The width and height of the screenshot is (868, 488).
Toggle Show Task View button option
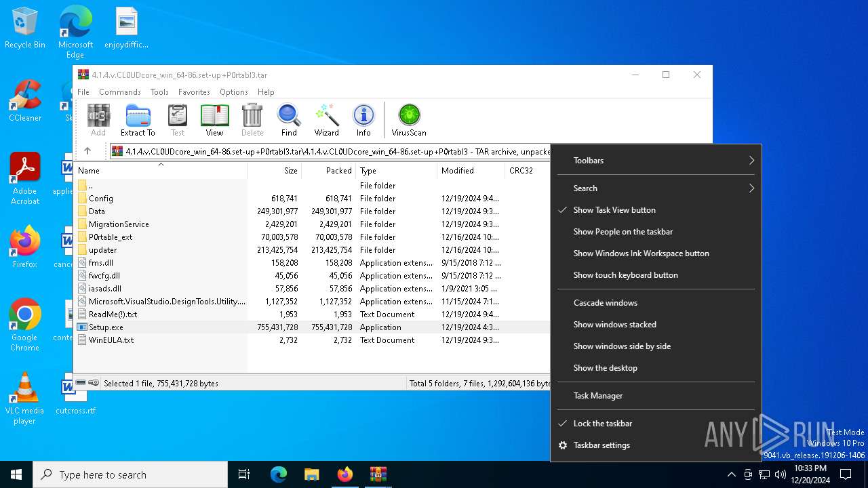tap(656, 210)
